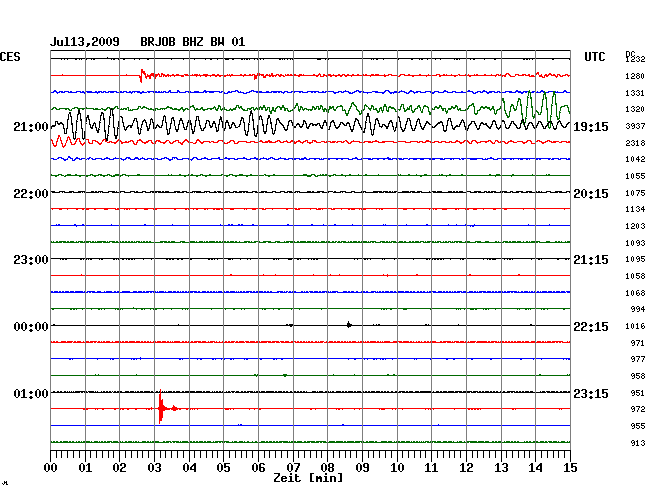Image resolution: width=650 pixels, height=494 pixels.
Task: Click minute axis label "12"
Action: (x=466, y=468)
